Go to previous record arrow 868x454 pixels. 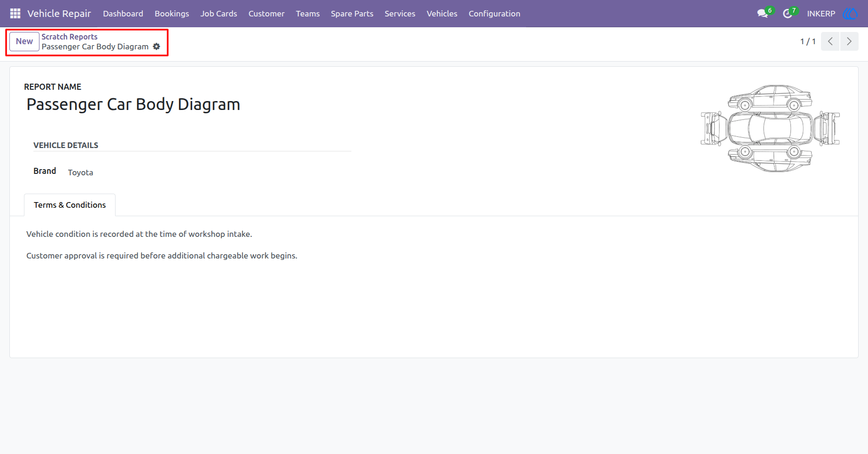pos(830,41)
